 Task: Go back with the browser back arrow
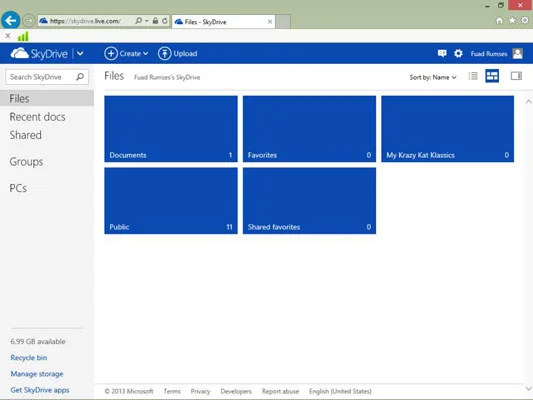point(11,21)
